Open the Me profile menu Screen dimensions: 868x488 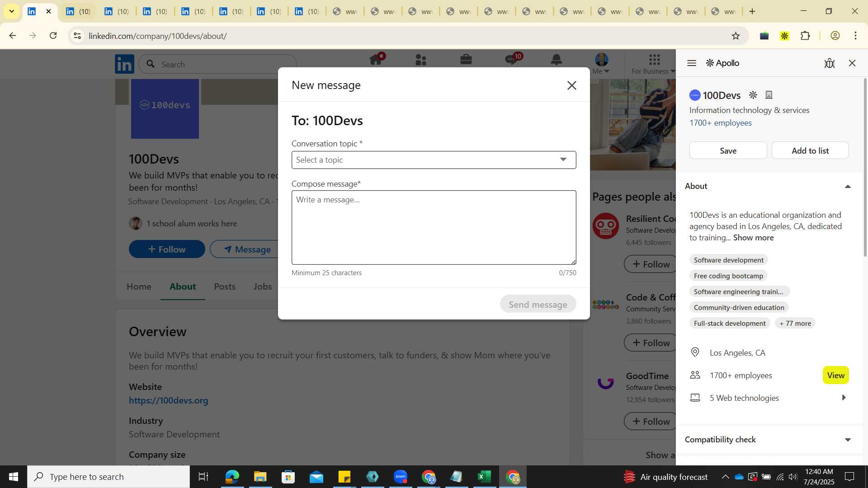pyautogui.click(x=601, y=64)
